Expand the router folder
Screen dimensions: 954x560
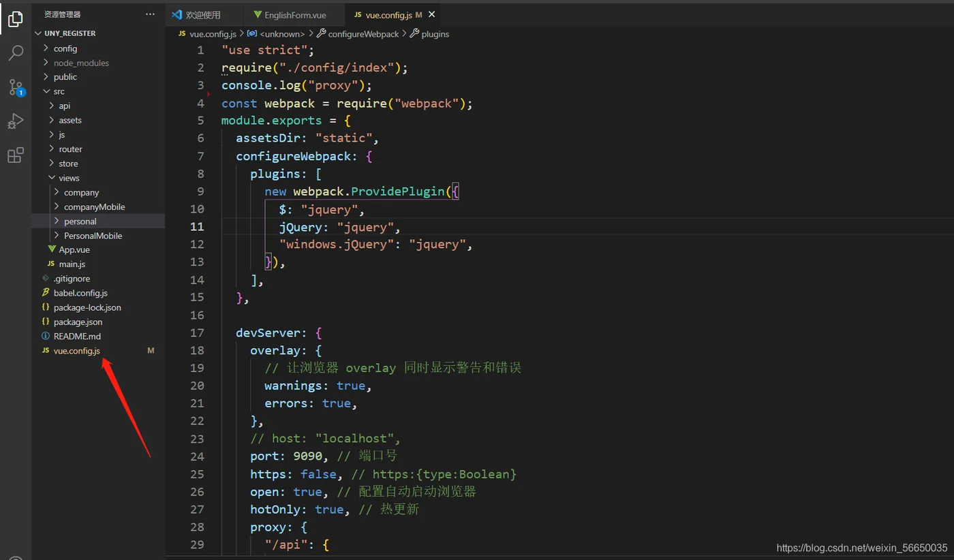52,149
